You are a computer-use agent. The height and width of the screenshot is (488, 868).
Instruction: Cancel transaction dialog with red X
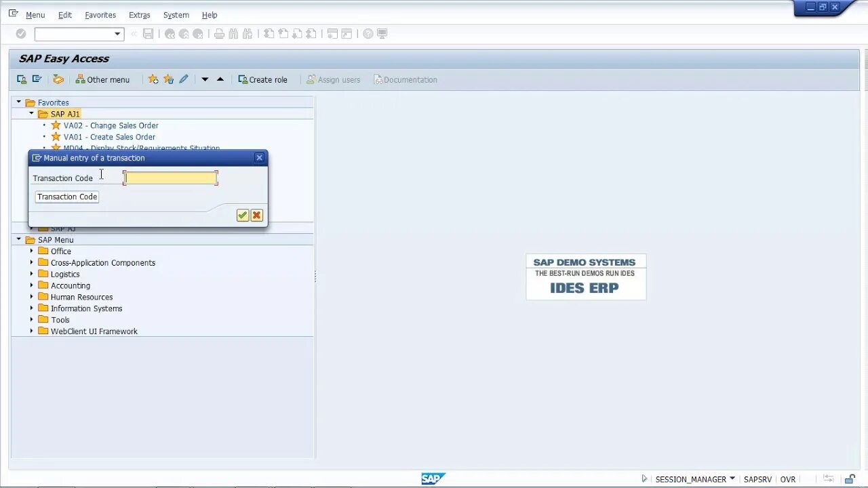coord(256,215)
